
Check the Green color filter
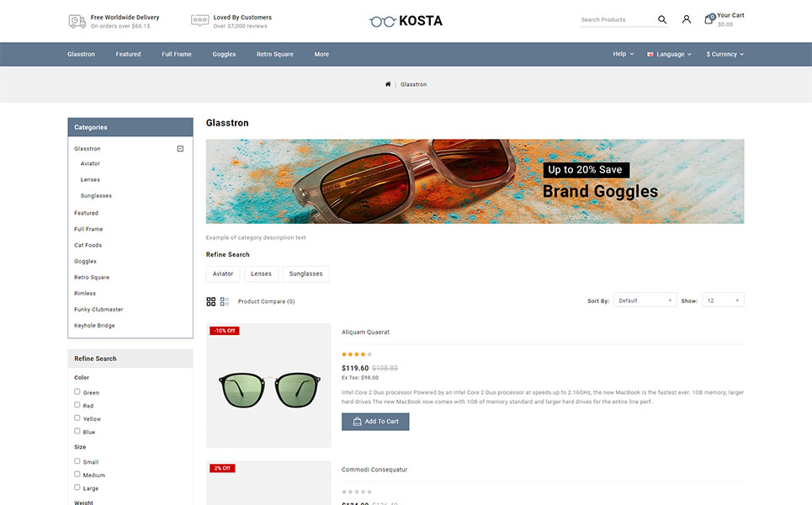coord(77,391)
